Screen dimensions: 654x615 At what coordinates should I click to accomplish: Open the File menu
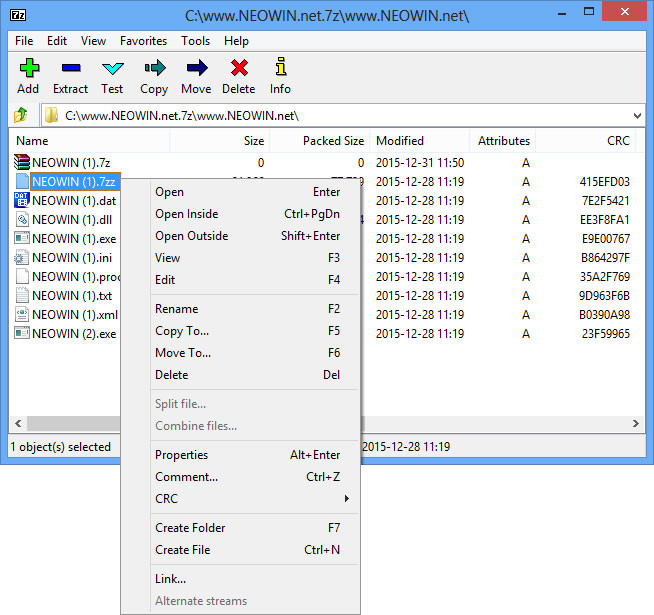point(24,41)
